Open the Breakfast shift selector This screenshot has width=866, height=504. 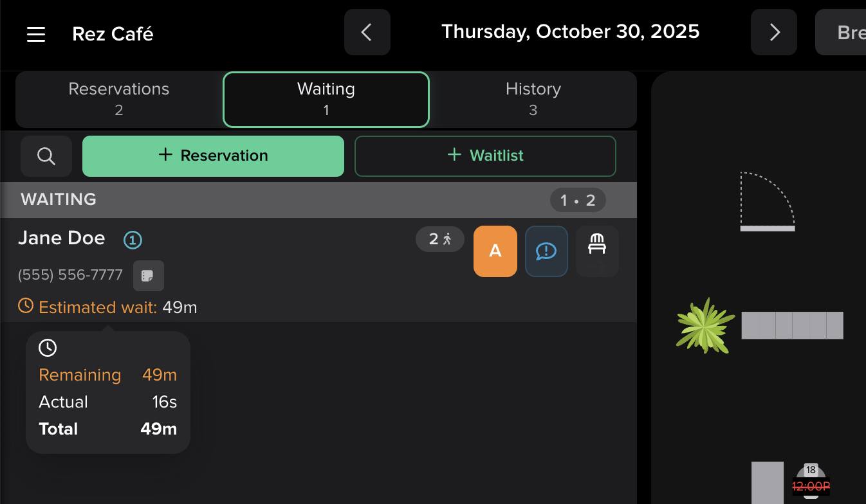[843, 32]
